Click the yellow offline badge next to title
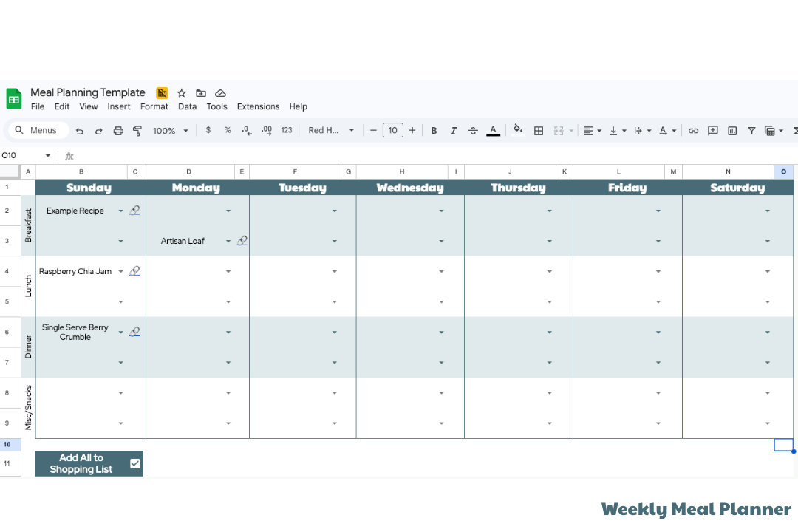Screen dimensions: 798x532 [x=162, y=92]
